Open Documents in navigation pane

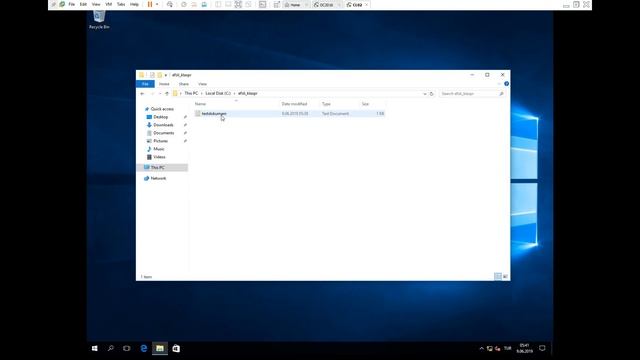click(164, 133)
